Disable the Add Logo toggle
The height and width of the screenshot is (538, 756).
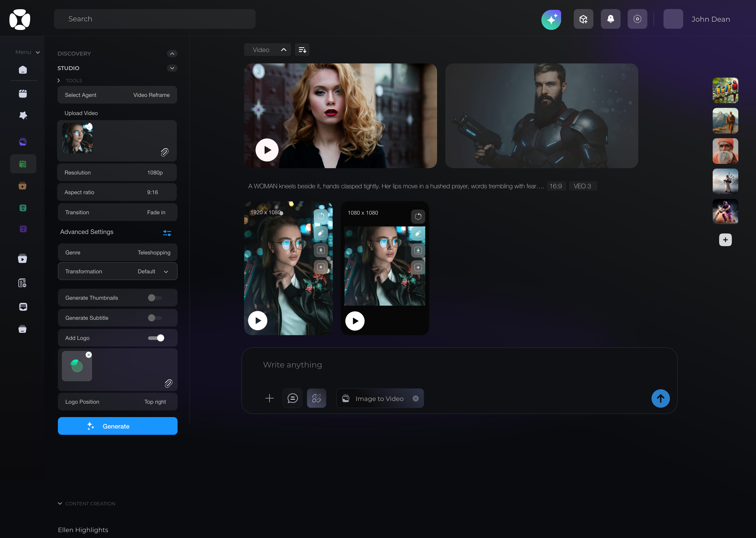coord(156,338)
